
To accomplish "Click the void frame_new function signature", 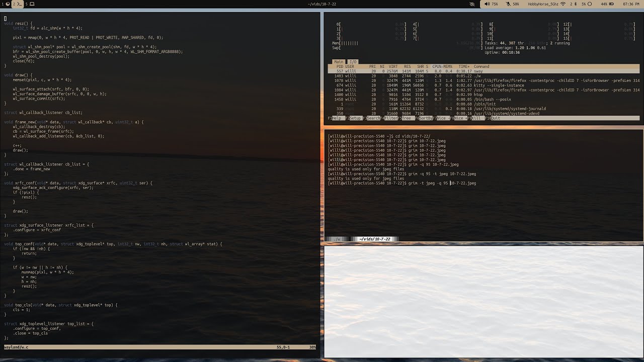I will [x=74, y=122].
